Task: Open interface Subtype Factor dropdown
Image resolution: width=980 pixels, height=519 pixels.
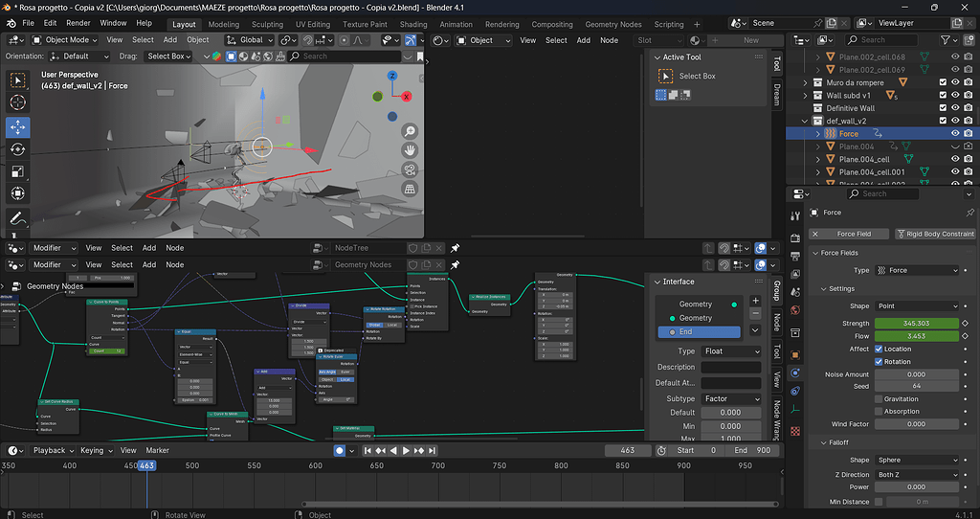Action: point(730,398)
